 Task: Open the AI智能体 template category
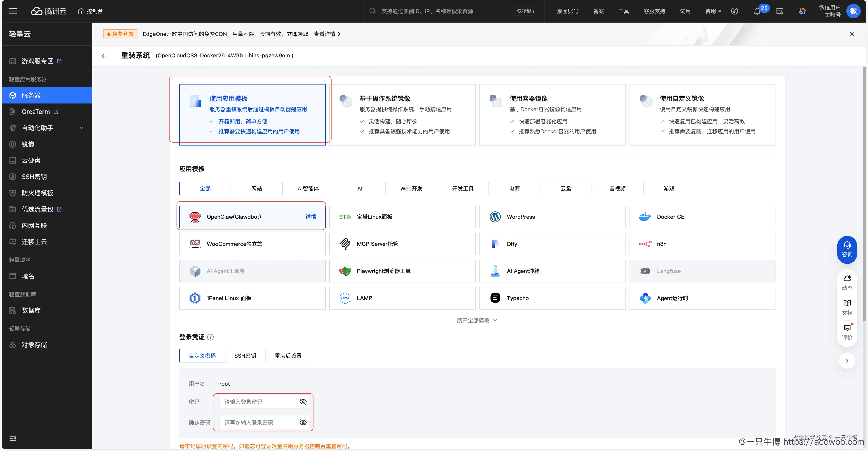click(308, 188)
